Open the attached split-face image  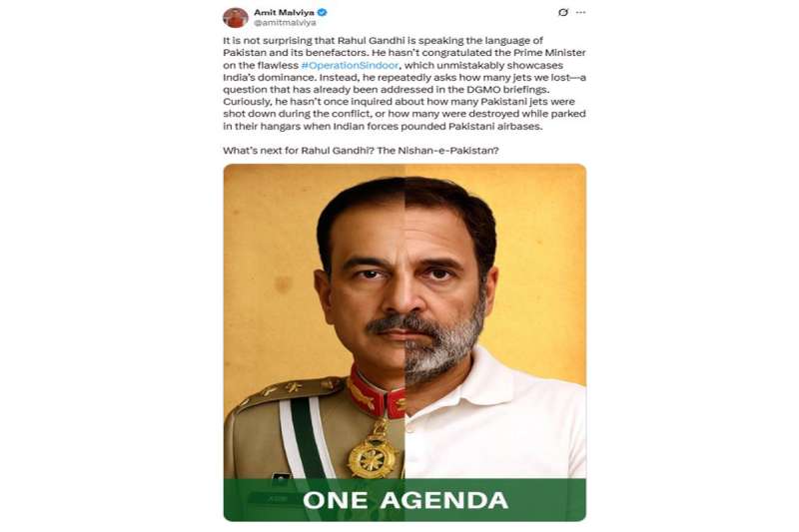tap(404, 342)
